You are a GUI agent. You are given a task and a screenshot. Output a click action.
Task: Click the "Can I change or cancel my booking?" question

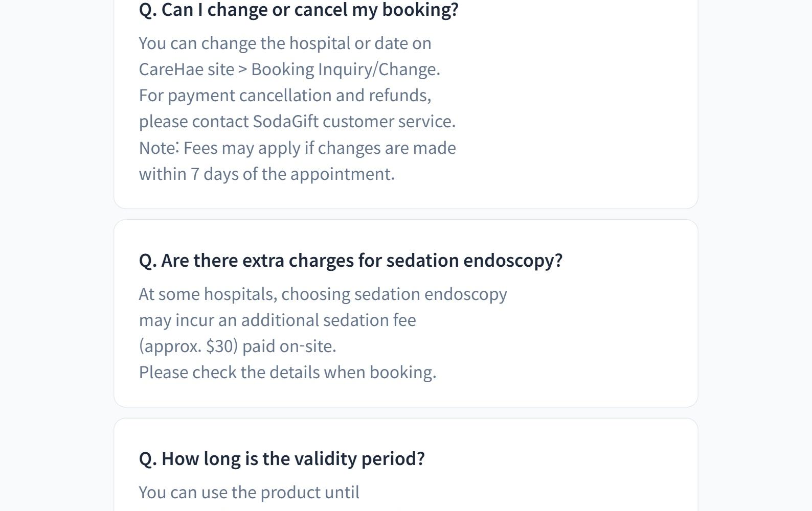(299, 10)
